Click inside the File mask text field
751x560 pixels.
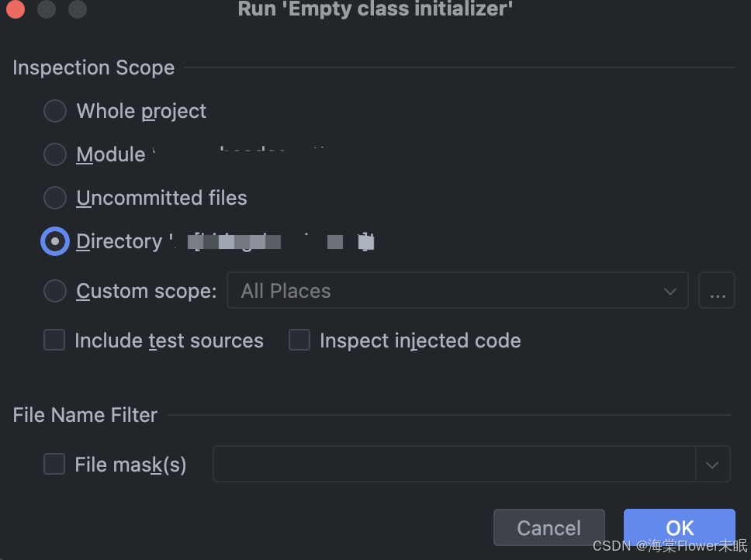tap(454, 465)
